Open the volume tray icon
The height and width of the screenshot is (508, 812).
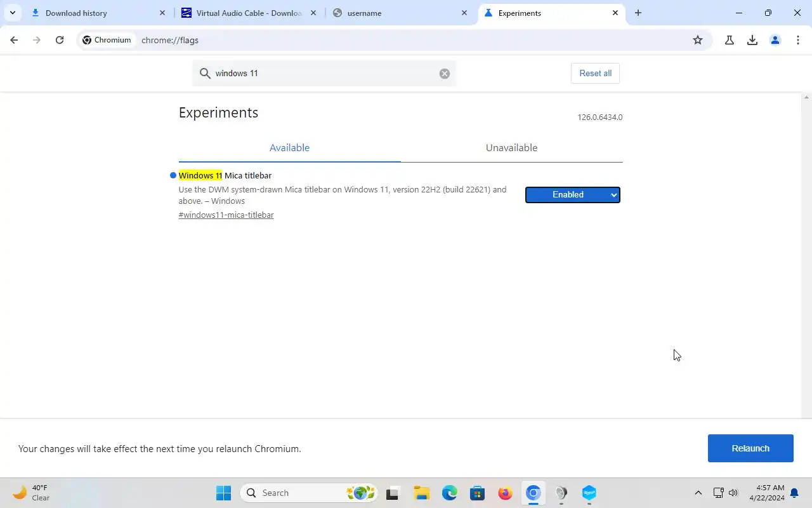(733, 493)
